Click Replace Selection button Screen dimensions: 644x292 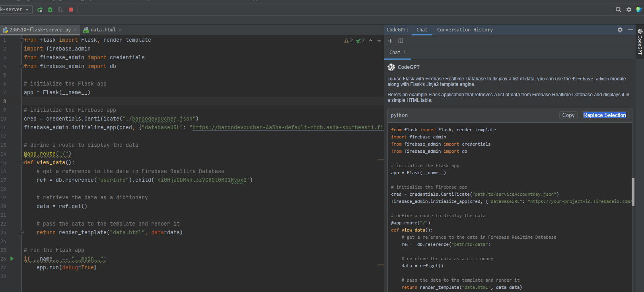(x=605, y=115)
